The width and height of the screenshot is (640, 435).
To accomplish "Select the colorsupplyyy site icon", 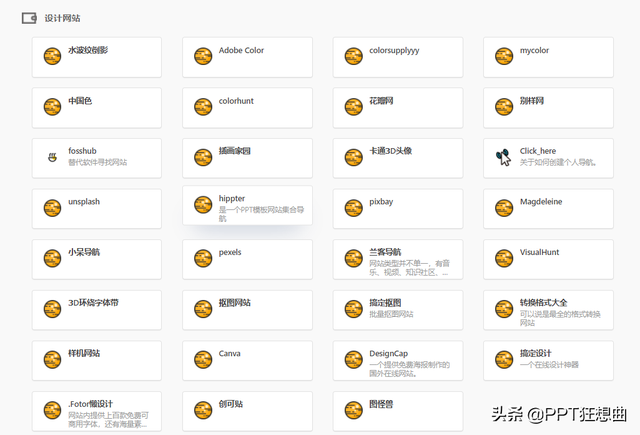I will click(353, 56).
